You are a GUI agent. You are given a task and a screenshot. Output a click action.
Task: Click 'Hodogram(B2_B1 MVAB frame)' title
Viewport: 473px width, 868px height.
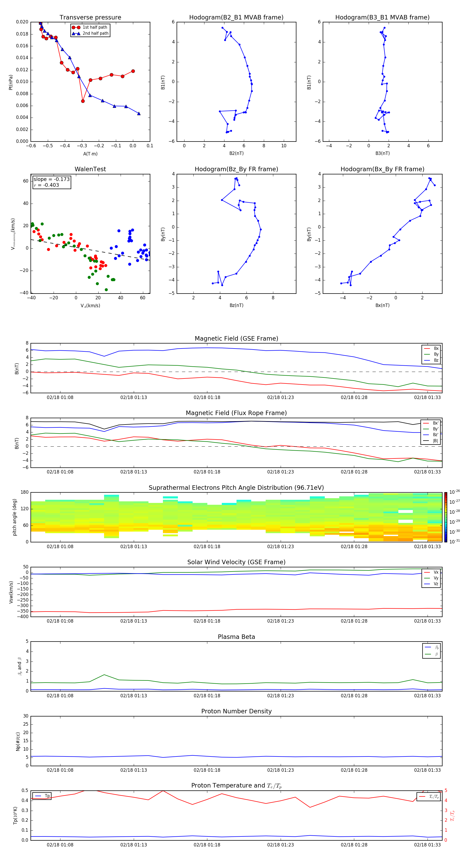236,18
